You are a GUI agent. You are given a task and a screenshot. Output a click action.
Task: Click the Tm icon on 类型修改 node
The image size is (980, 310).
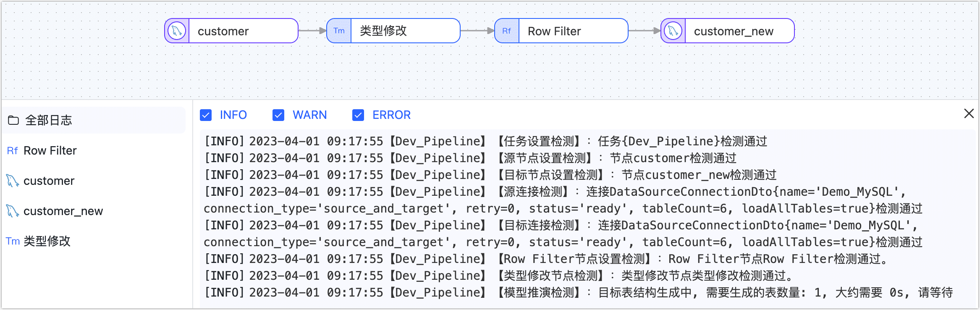(x=339, y=31)
